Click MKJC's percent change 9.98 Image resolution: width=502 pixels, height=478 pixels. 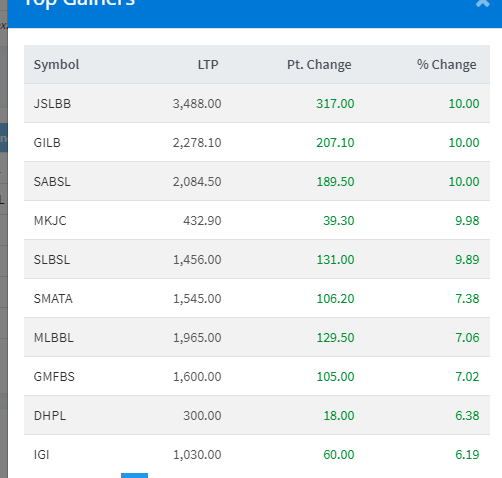coord(467,221)
